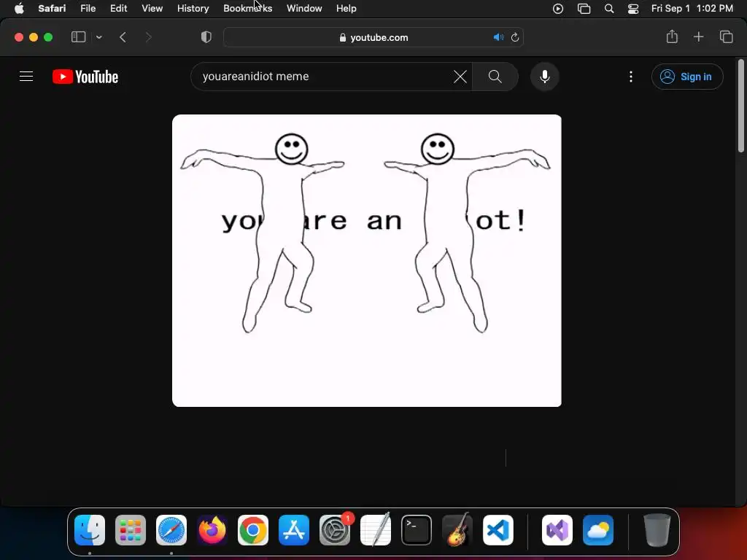Image resolution: width=747 pixels, height=560 pixels.
Task: Show the tab overview
Action: click(726, 36)
